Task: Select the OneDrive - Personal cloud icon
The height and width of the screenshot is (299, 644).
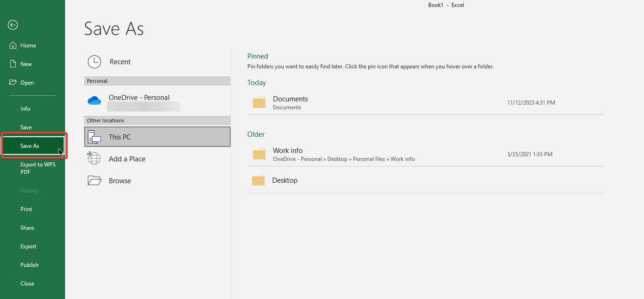Action: (94, 100)
